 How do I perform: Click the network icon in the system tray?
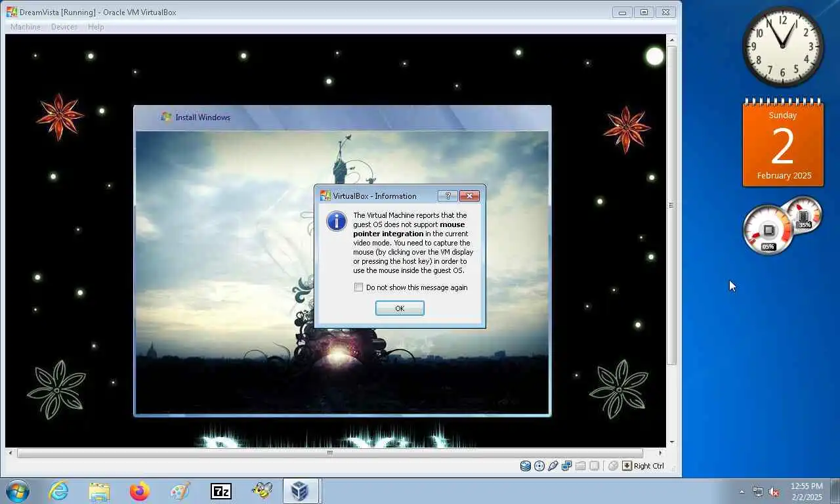click(x=758, y=492)
